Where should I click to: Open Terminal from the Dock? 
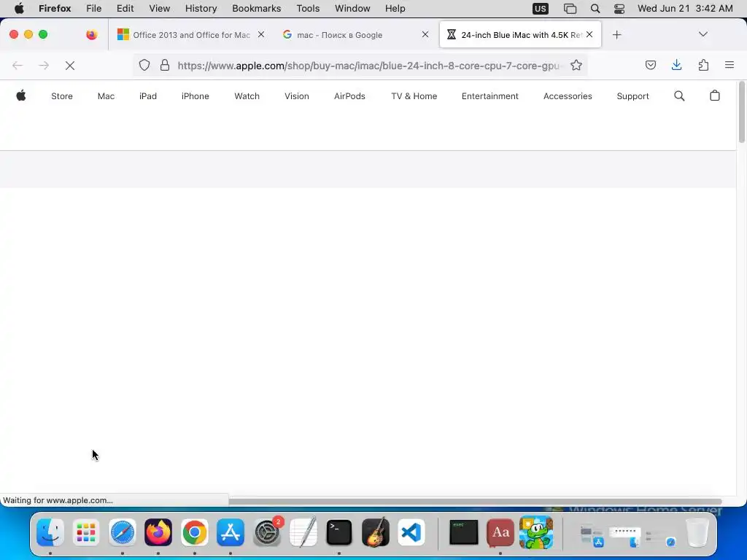coord(338,532)
